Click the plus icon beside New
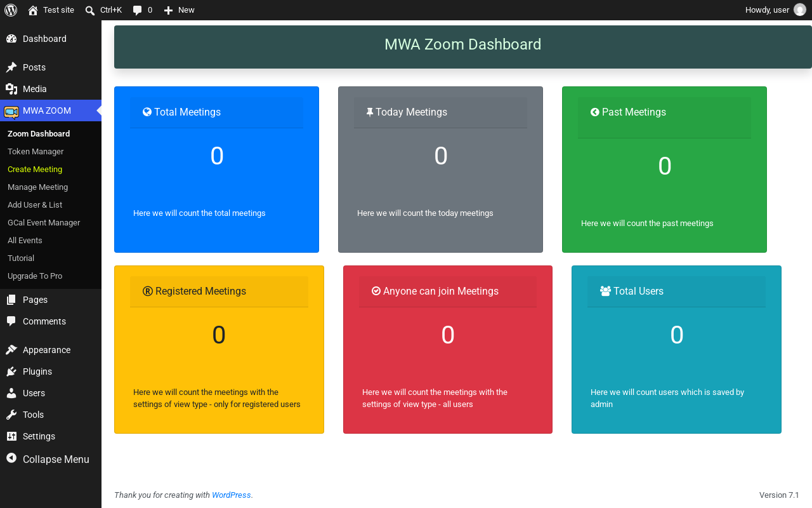The image size is (812, 508). click(168, 10)
